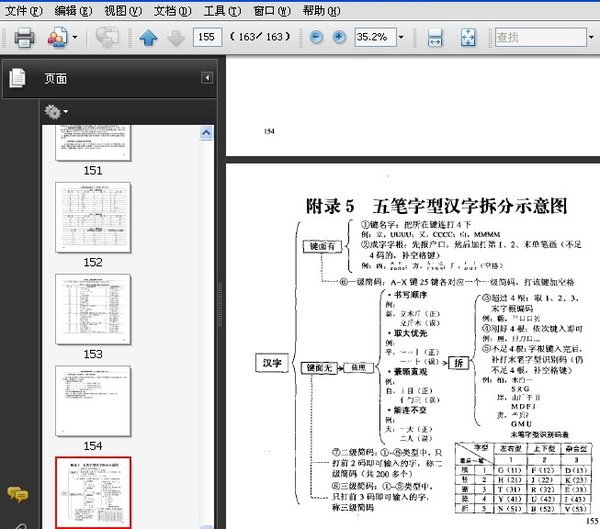
Task: Zoom out with the minus button
Action: (x=316, y=37)
